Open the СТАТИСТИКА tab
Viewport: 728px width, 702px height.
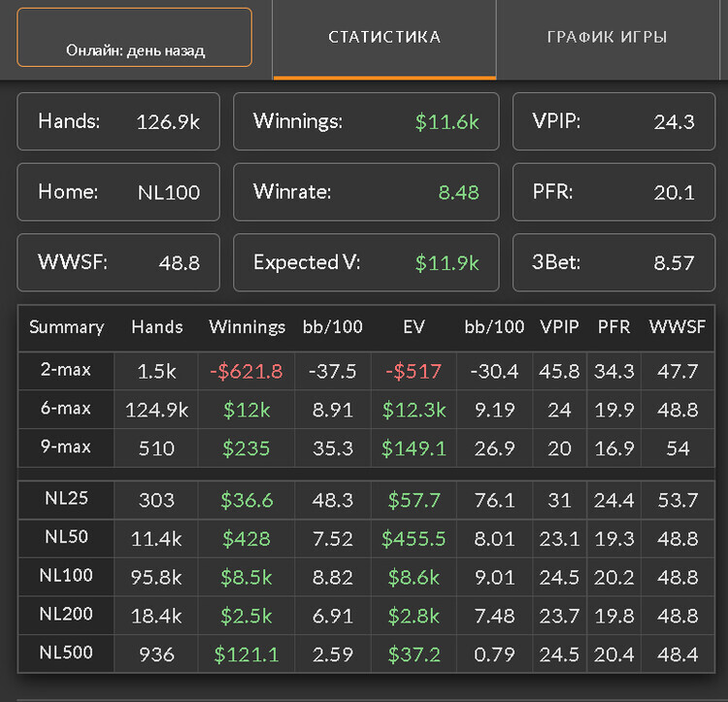point(384,38)
